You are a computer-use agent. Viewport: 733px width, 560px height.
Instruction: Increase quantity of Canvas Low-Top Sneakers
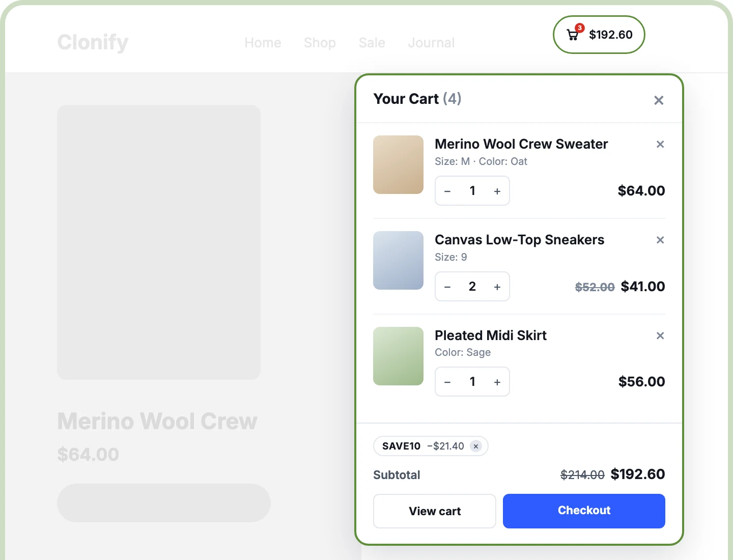pos(497,287)
